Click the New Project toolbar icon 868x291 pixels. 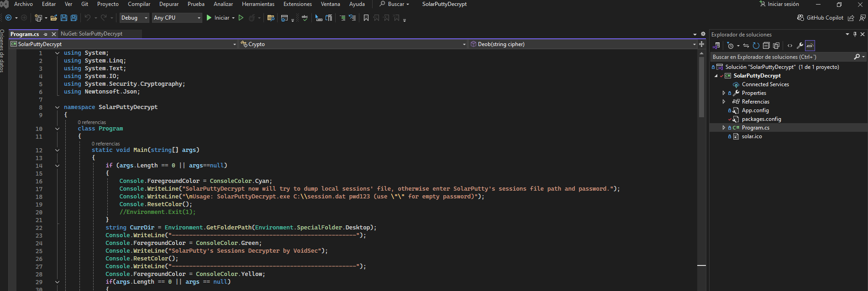coord(38,18)
